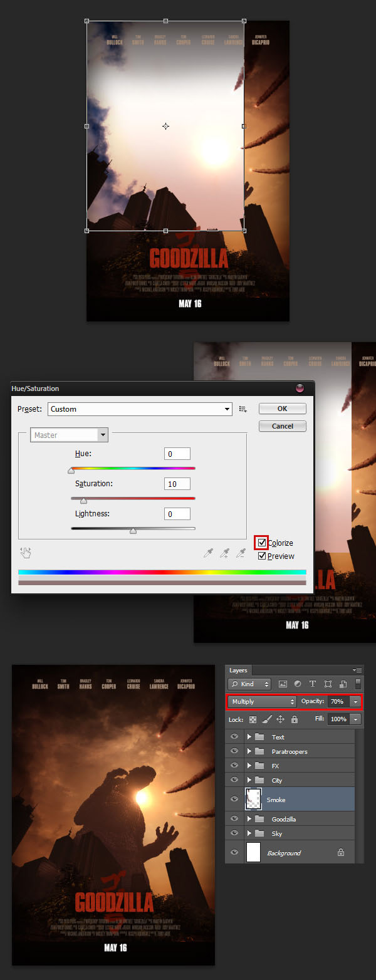
Task: Click the Saturation slider handle
Action: point(83,500)
